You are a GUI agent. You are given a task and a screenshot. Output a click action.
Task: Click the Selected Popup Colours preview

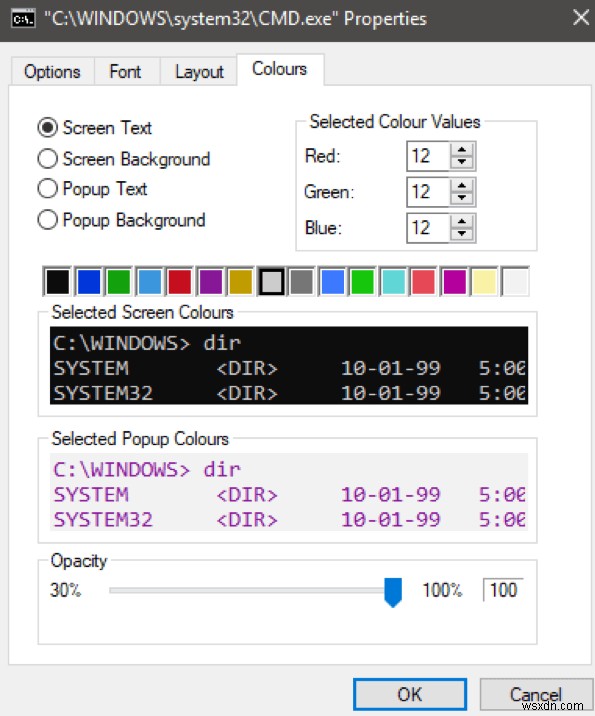pyautogui.click(x=289, y=492)
